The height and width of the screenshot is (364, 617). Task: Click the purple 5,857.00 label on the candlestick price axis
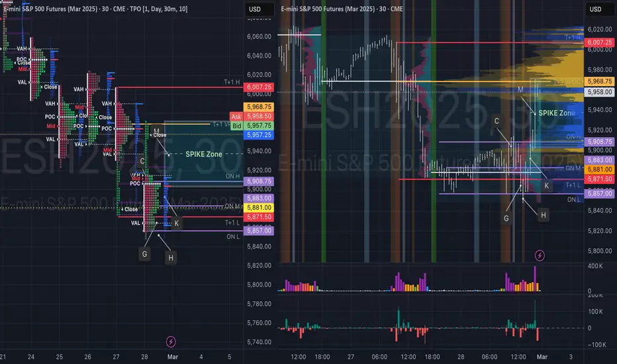[600, 193]
